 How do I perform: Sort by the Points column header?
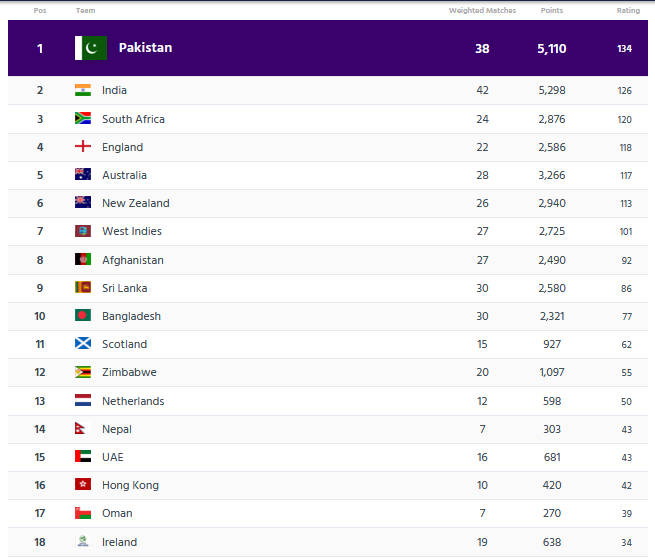point(551,10)
